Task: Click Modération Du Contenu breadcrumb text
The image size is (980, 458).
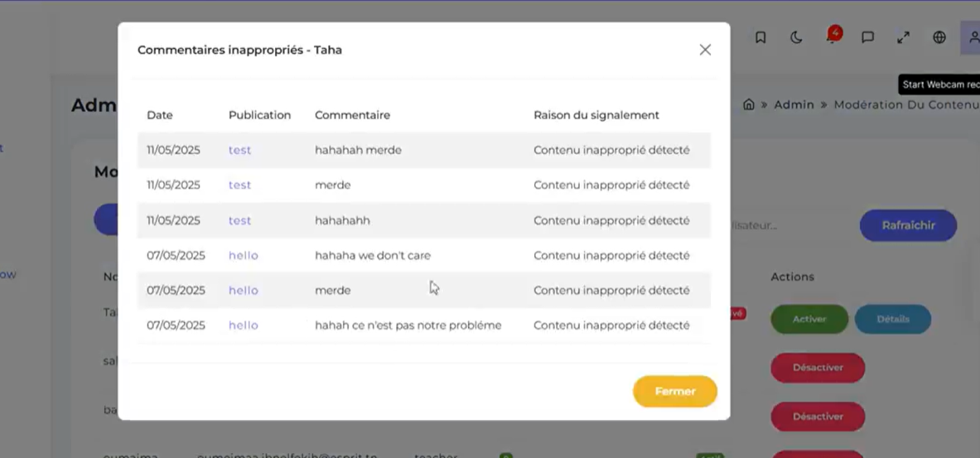Action: (906, 104)
